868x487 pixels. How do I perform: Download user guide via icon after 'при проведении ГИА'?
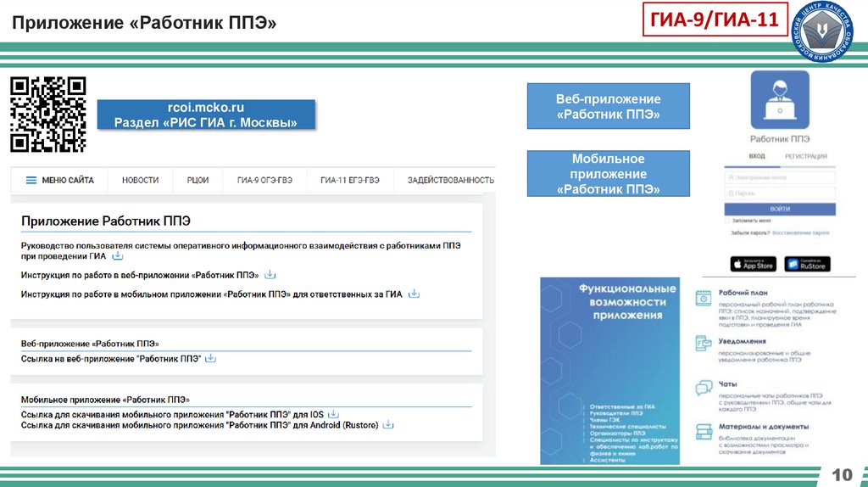coord(117,256)
